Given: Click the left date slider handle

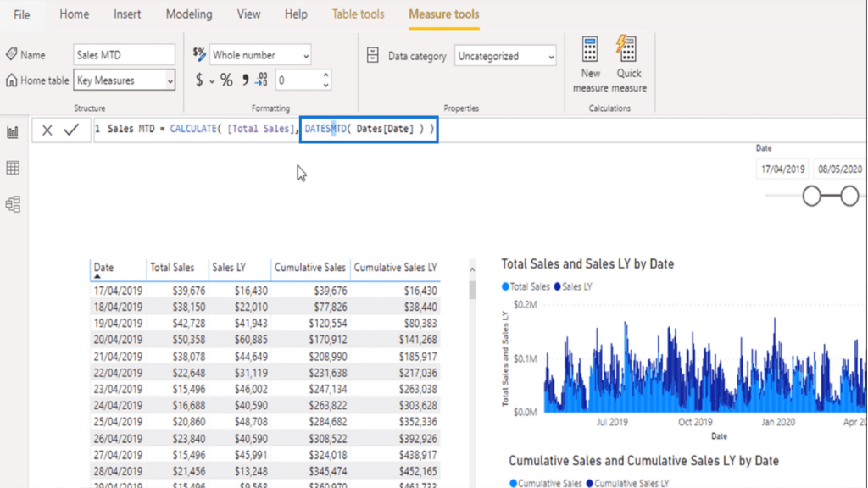Looking at the screenshot, I should (x=811, y=196).
